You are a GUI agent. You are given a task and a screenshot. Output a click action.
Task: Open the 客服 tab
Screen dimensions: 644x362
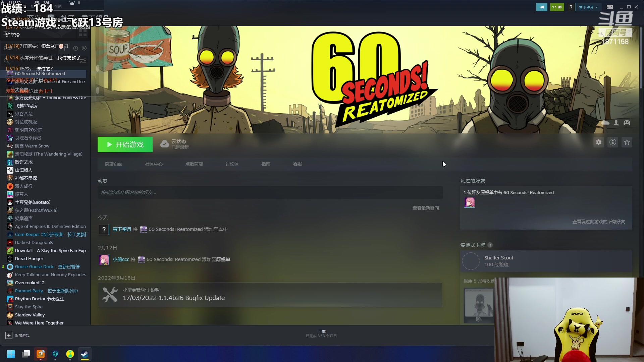point(298,164)
